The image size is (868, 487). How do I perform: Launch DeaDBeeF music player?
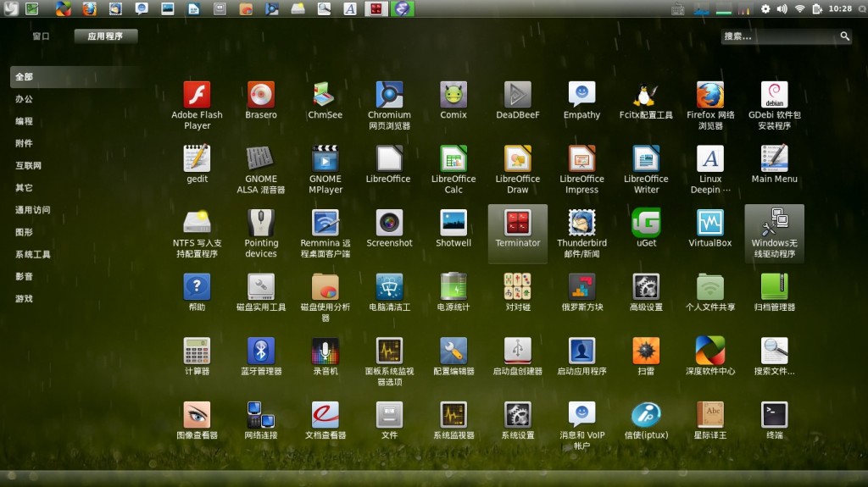click(518, 100)
